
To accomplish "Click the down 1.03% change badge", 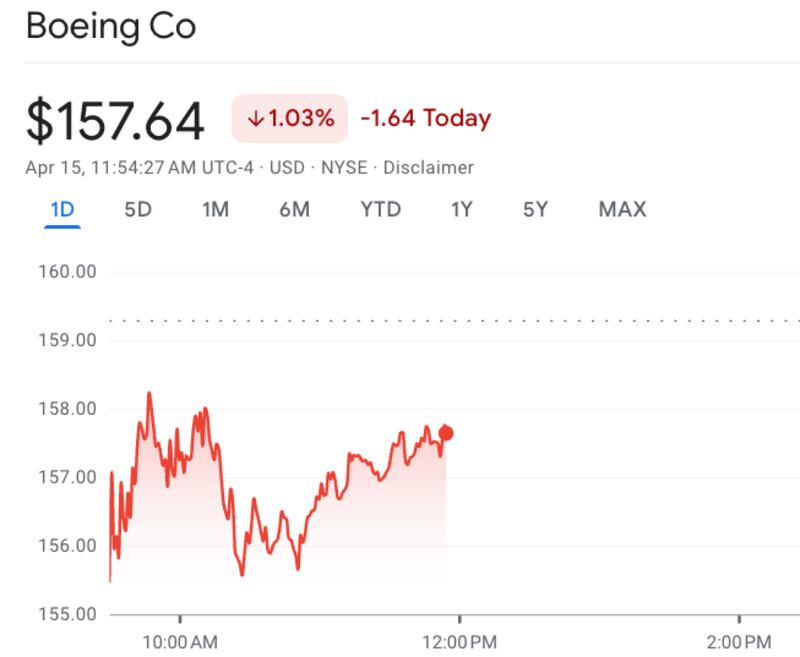I will 290,119.
